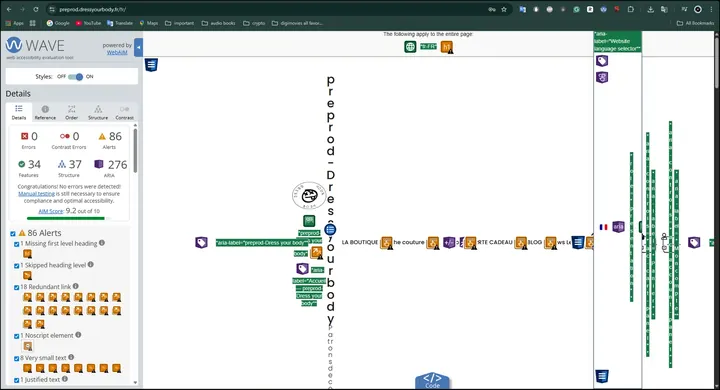Image resolution: width=720 pixels, height=390 pixels.
Task: Uncheck the Missing first level heading checkbox
Action: 17,244
